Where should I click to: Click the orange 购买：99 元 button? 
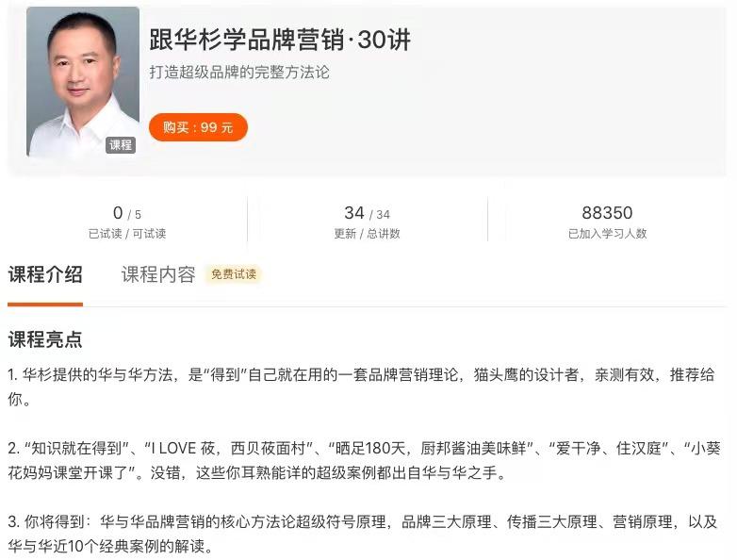[198, 127]
